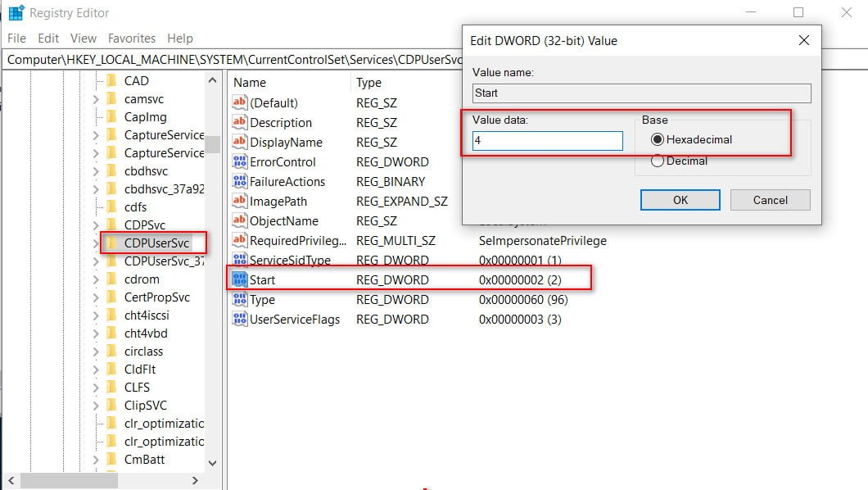Viewport: 868px width, 490px height.
Task: Expand the circlass tree node
Action: tap(96, 352)
